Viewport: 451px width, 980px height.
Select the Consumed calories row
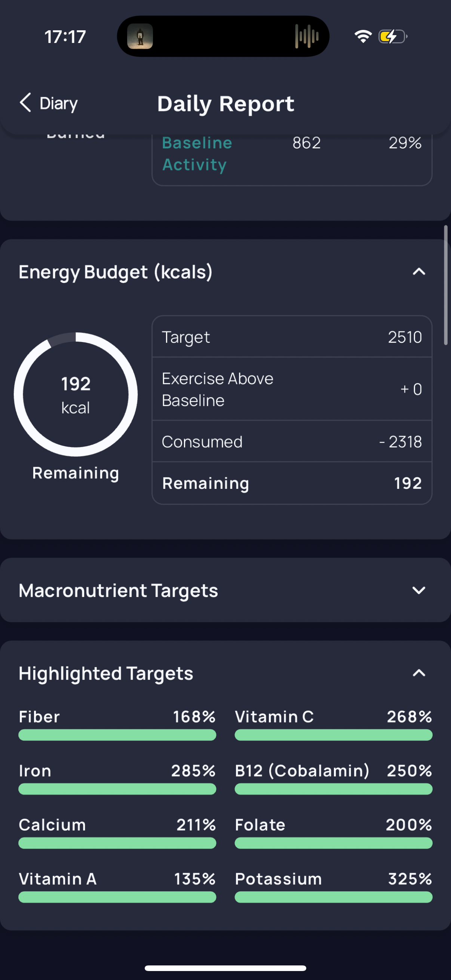pyautogui.click(x=292, y=442)
